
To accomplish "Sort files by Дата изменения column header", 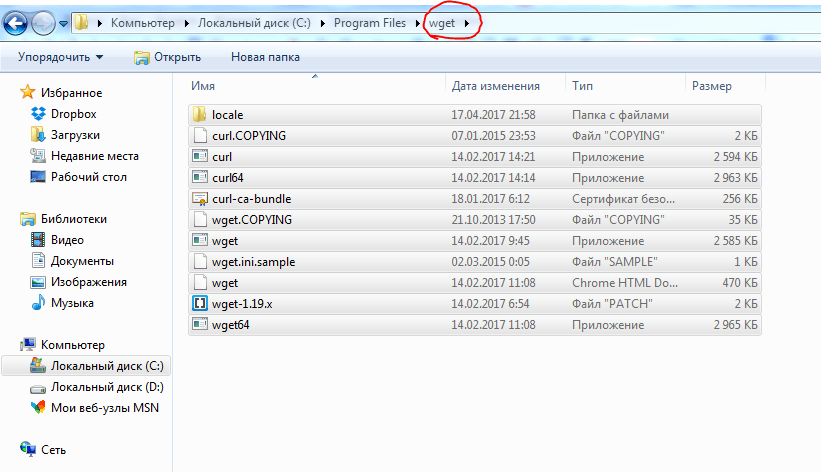I will [495, 86].
